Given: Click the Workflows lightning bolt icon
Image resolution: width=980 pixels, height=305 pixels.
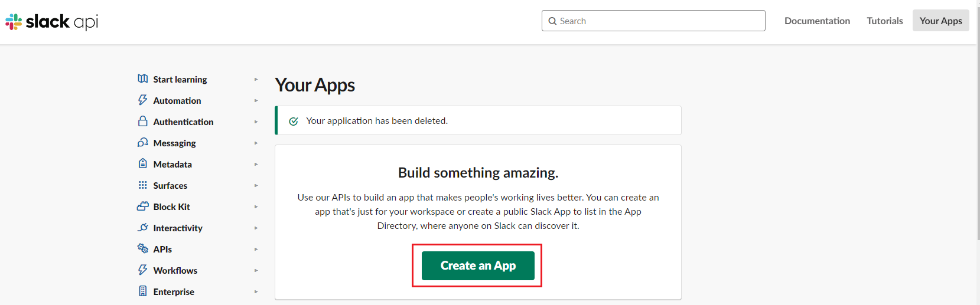Looking at the screenshot, I should click(x=142, y=270).
